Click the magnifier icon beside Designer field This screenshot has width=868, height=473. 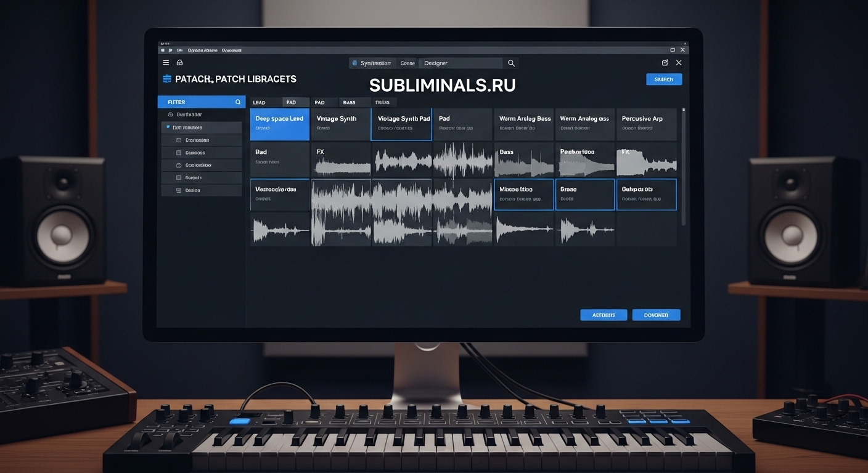511,63
